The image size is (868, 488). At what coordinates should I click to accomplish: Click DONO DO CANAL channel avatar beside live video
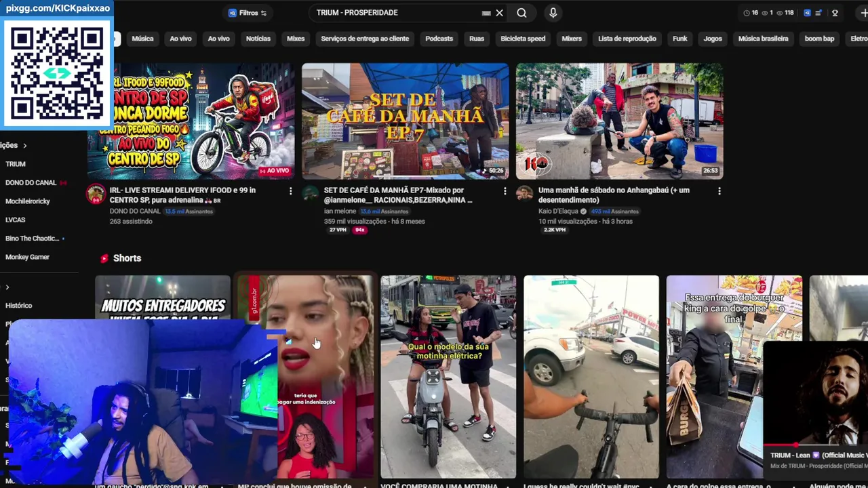tap(96, 194)
